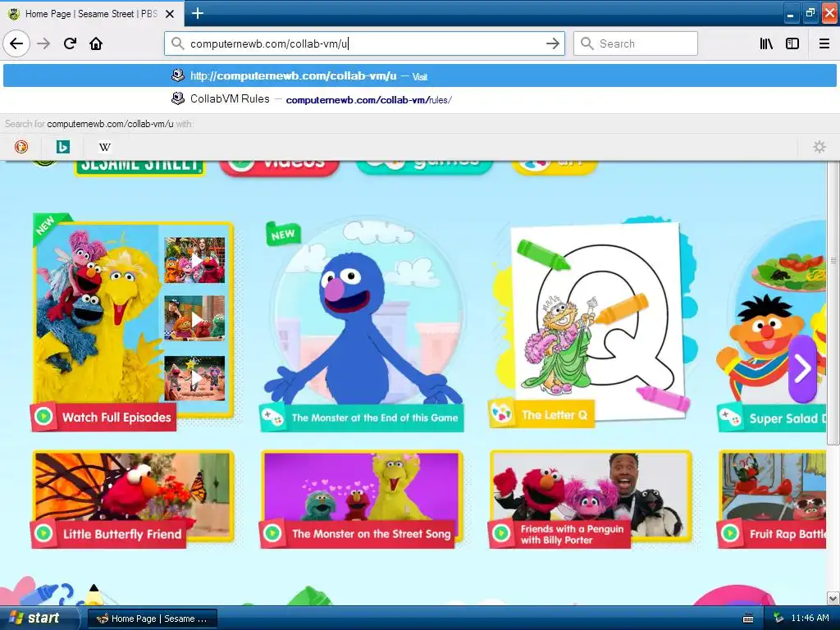This screenshot has width=840, height=630.
Task: Play the third small episode thumbnail
Action: (x=194, y=378)
